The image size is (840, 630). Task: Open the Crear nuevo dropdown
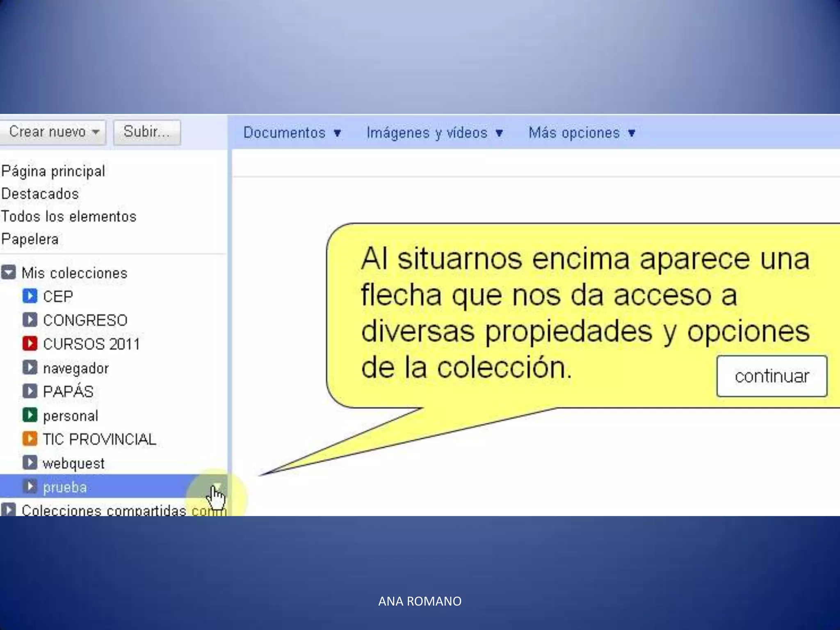pos(52,132)
